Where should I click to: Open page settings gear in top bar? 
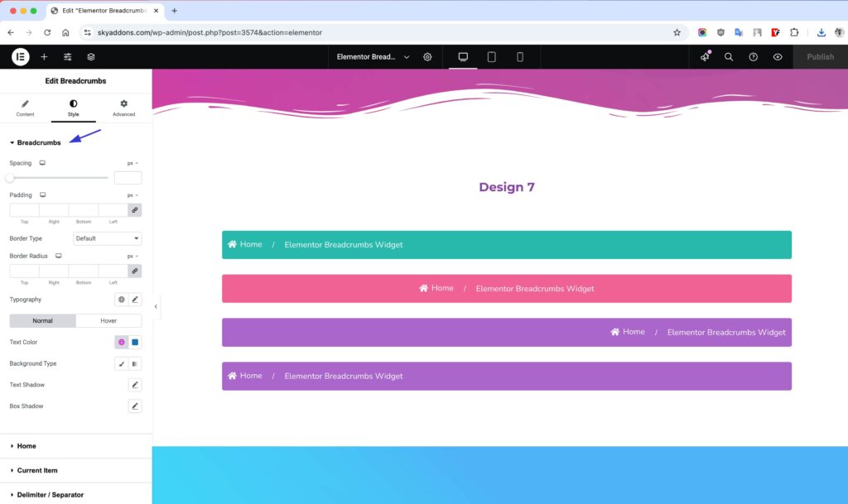(427, 57)
